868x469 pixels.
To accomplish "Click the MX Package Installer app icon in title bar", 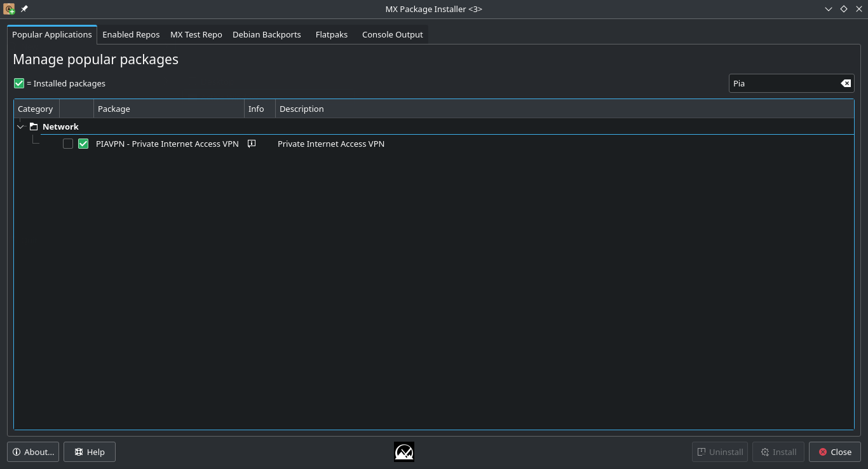I will click(x=9, y=9).
